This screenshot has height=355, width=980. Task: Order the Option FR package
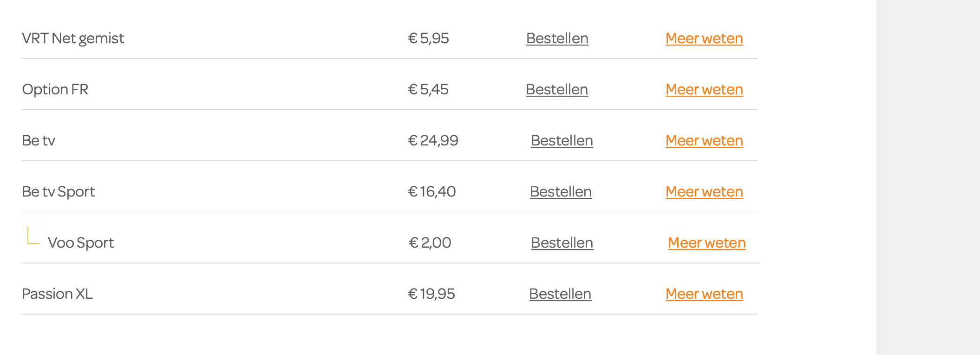pos(556,90)
